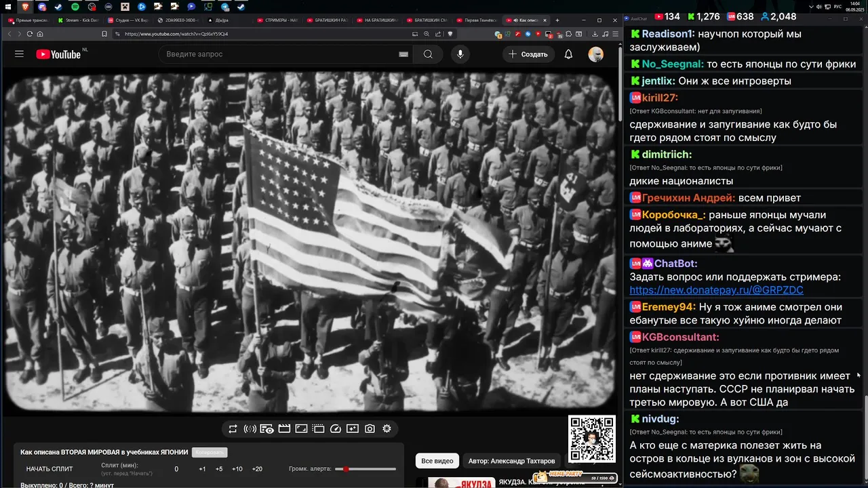Click the YouTube search magnifier button
868x488 pixels.
point(428,54)
